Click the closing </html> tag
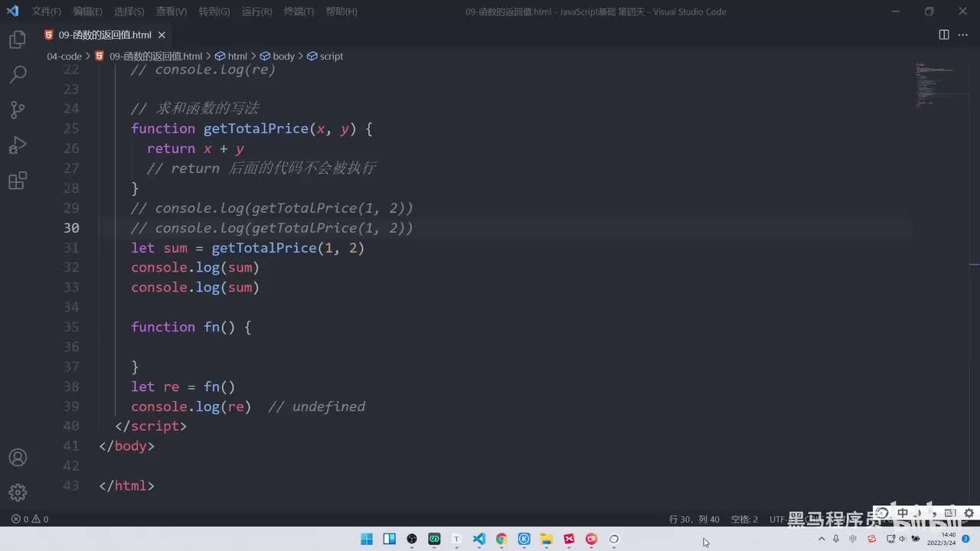The width and height of the screenshot is (980, 551). tap(126, 486)
